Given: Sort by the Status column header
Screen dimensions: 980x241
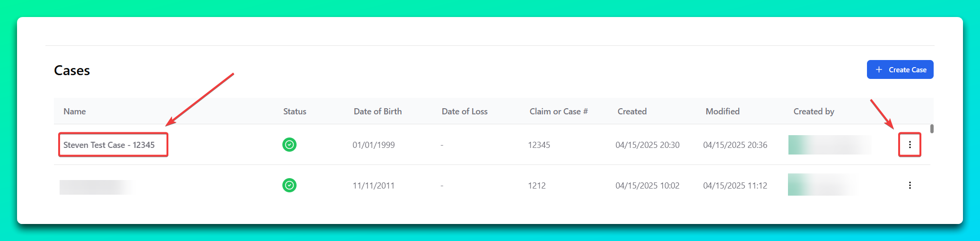Looking at the screenshot, I should tap(295, 112).
